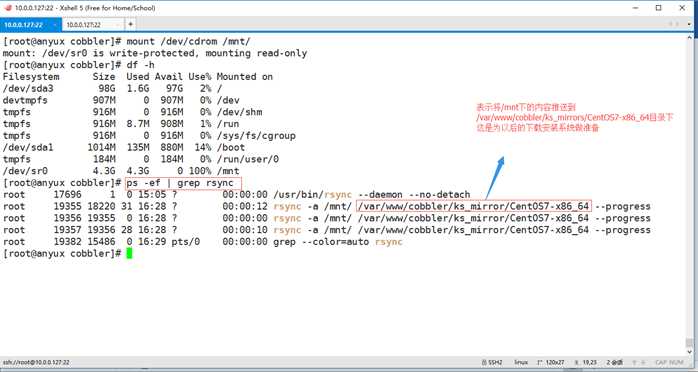Click the '/dev/sda1' filesystem entry

(28, 147)
